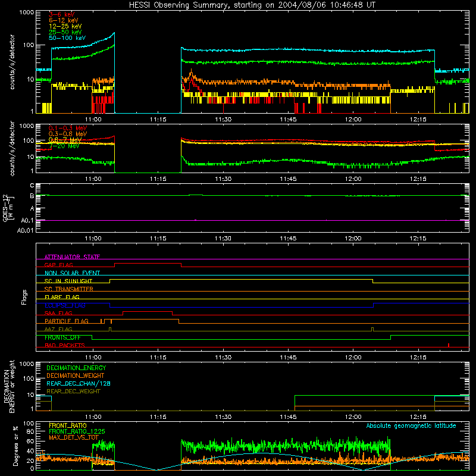Select the REAR_DEC_CHAN/128 legend label
Image resolution: width=476 pixels, height=476 pixels.
pyautogui.click(x=79, y=383)
